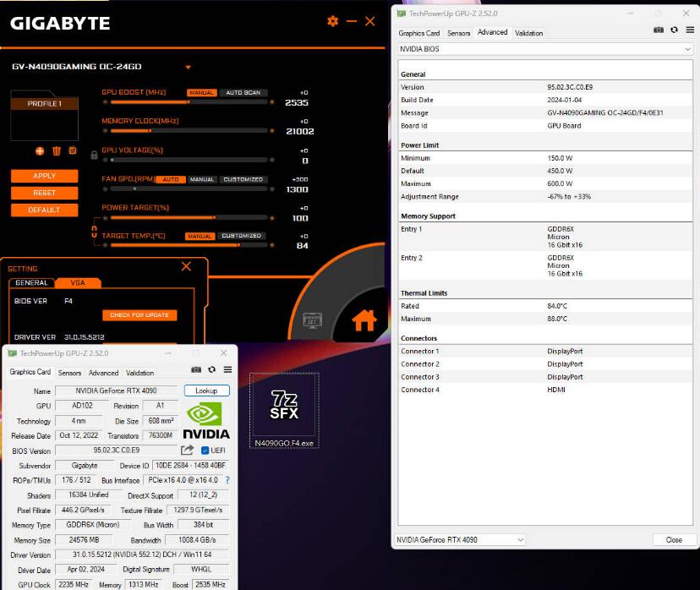The width and height of the screenshot is (700, 590).
Task: Expand the GV-N4090GAMING OC-24GD device dropdown
Action: 188,68
